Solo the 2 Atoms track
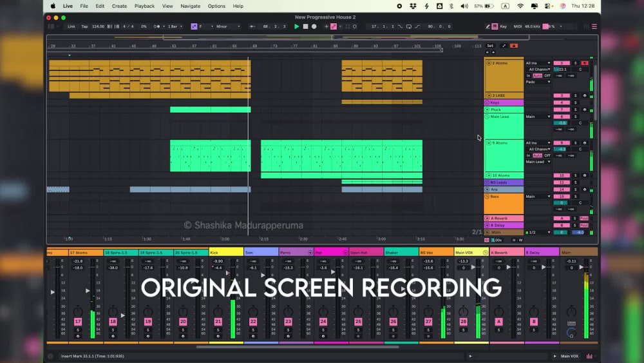The image size is (644, 363). pyautogui.click(x=575, y=63)
